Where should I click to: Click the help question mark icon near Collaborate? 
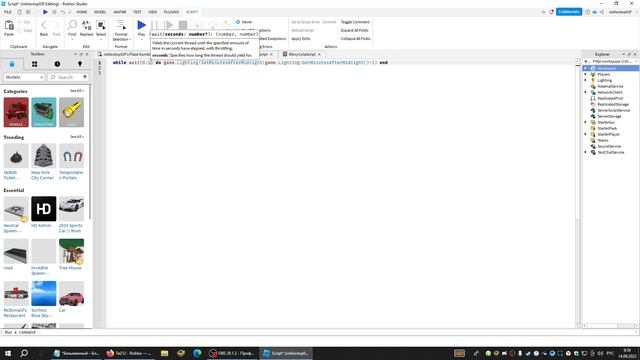coord(587,12)
